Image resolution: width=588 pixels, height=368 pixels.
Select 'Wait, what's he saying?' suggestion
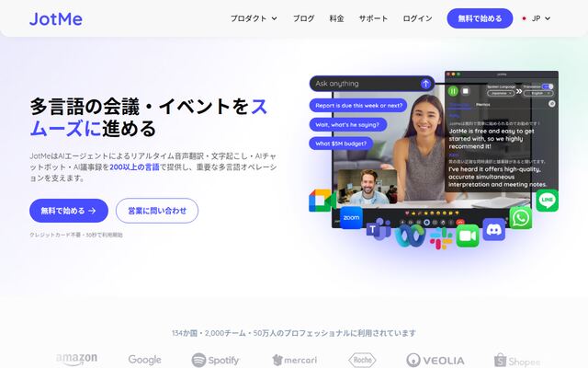point(347,125)
